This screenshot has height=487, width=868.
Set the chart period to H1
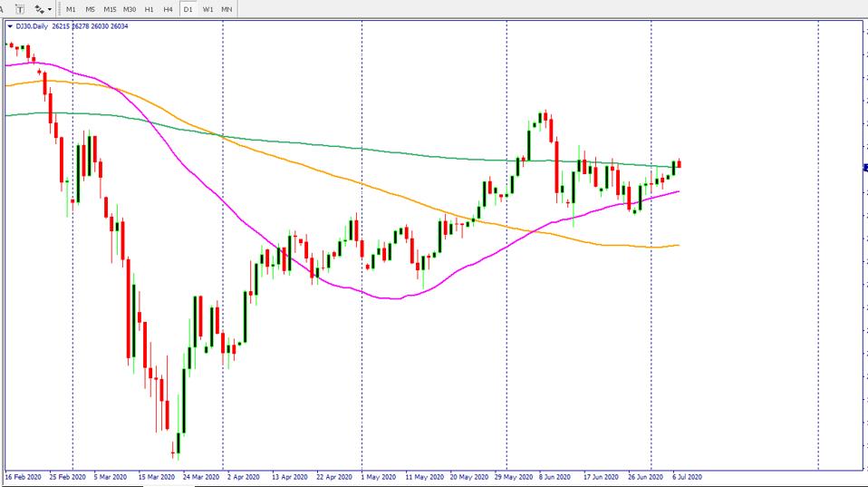(149, 8)
